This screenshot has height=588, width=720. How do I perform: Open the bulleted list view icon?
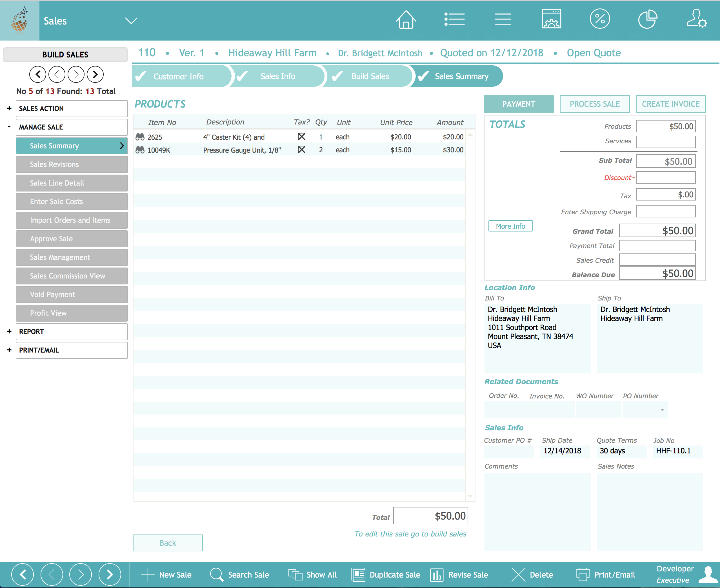[454, 19]
